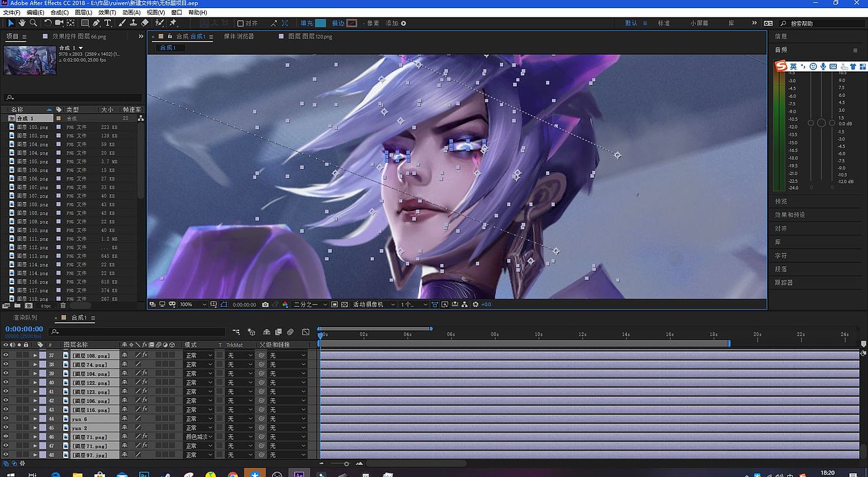Select the Pen tool

pyautogui.click(x=96, y=23)
